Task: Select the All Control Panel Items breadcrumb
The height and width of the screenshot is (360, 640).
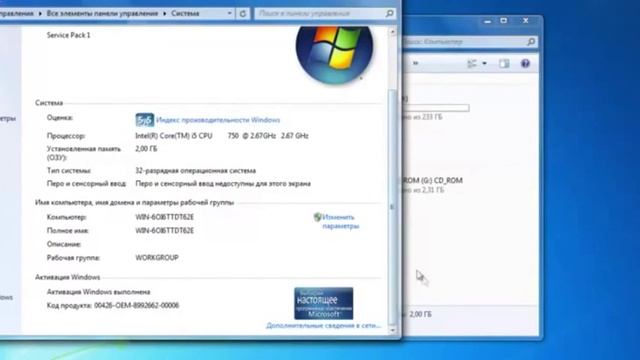Action: click(102, 13)
